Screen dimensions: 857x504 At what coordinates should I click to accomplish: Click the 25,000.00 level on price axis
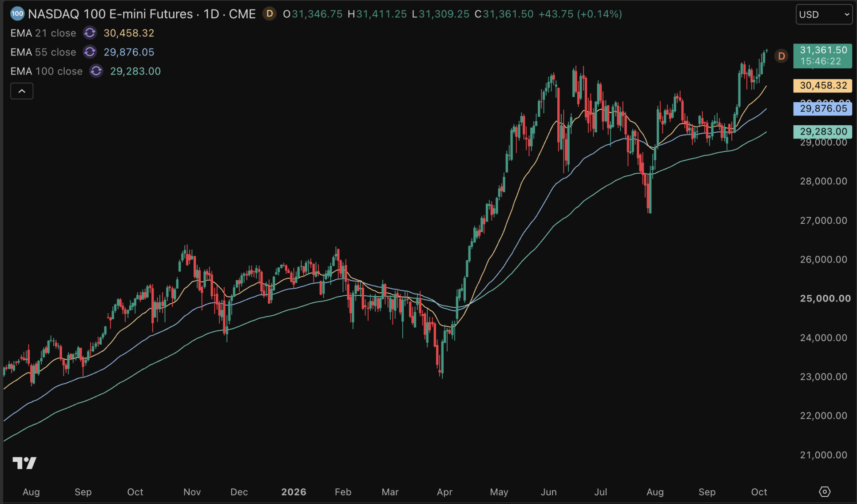[825, 298]
